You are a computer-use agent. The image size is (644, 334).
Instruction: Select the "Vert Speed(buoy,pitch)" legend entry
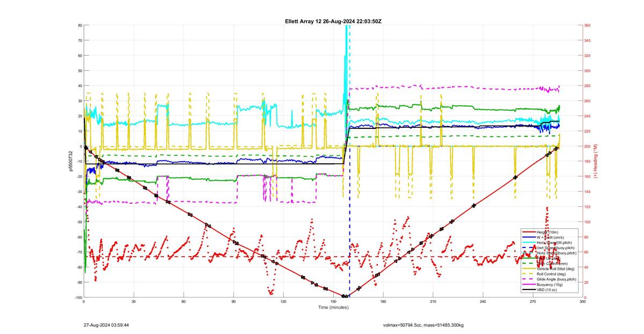pos(555,248)
